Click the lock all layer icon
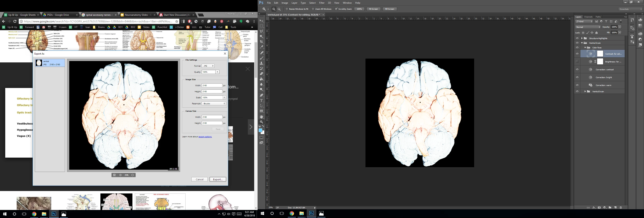This screenshot has width=644, height=218. 597,33
